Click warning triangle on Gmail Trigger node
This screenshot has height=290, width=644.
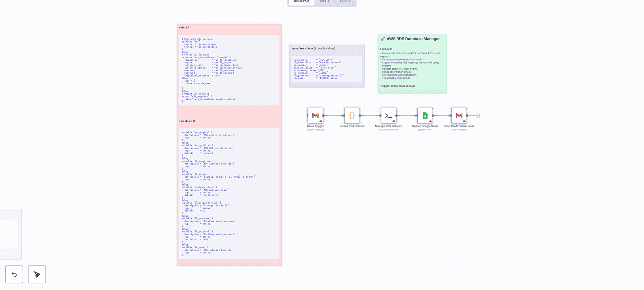pyautogui.click(x=321, y=121)
